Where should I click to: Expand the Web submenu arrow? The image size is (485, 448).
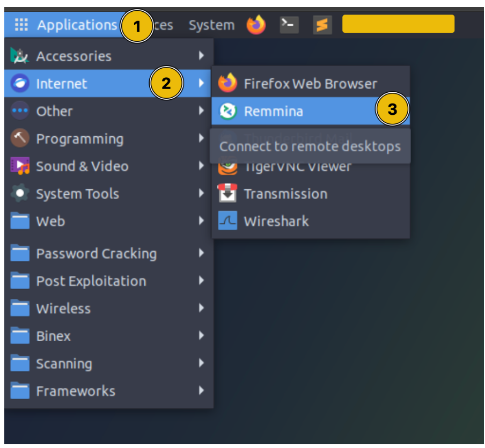point(201,221)
